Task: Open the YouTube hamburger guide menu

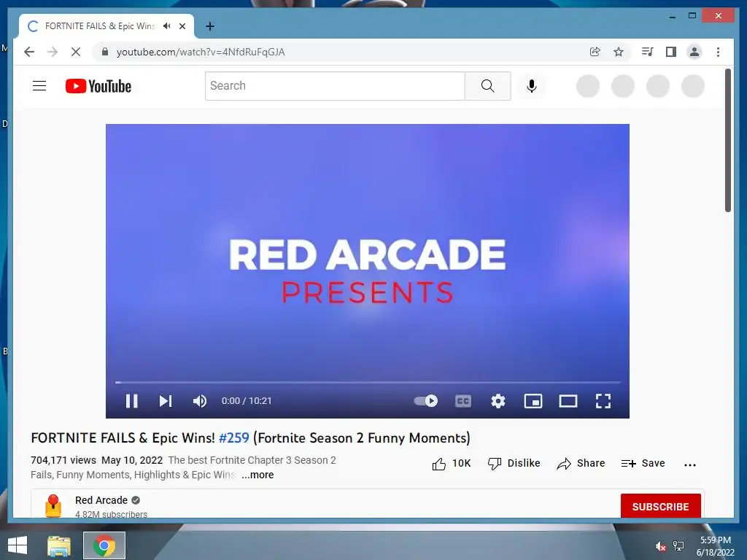Action: (39, 86)
